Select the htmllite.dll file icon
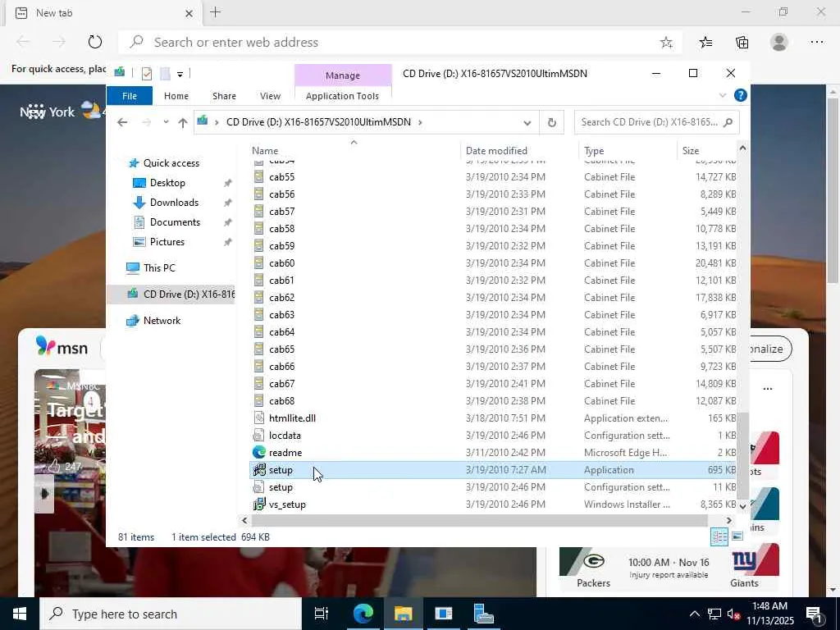This screenshot has height=630, width=840. coord(259,418)
